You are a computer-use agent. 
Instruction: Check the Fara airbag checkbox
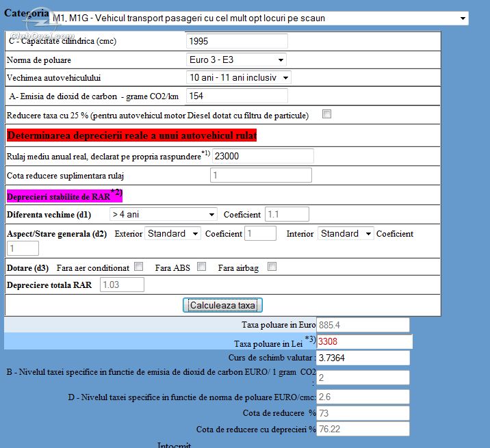[x=272, y=267]
